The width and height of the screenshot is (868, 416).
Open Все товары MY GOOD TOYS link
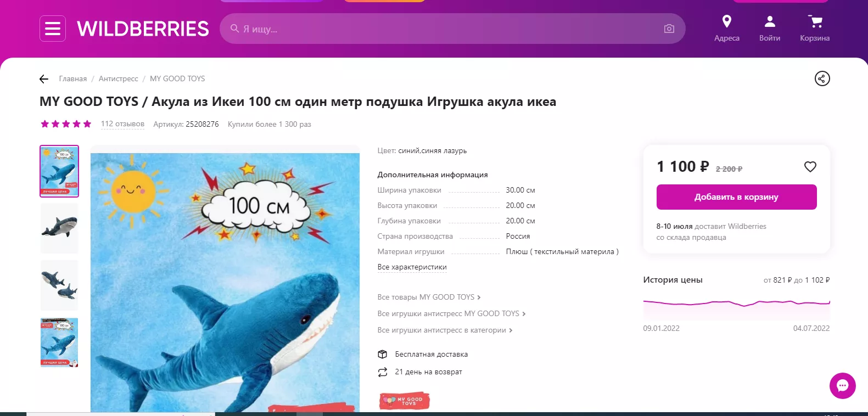[428, 297]
